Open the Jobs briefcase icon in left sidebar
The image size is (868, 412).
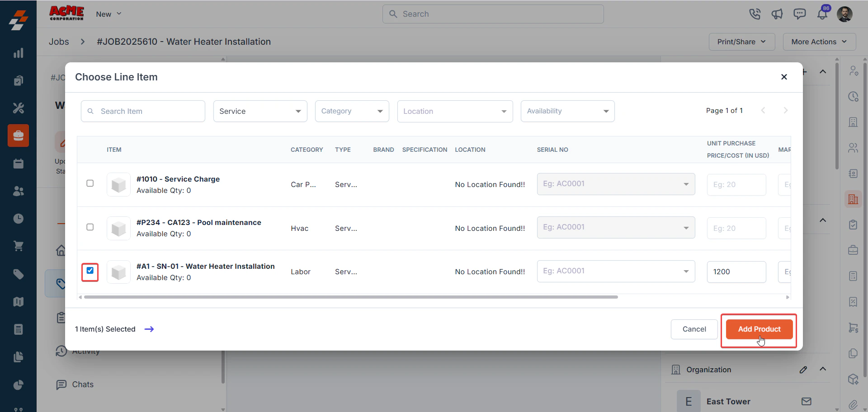(18, 136)
